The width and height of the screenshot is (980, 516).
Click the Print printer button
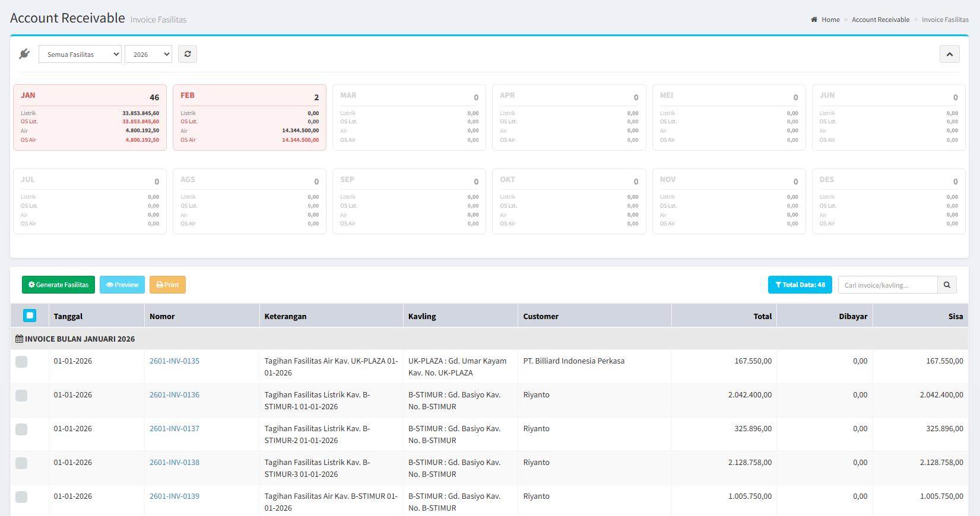167,285
